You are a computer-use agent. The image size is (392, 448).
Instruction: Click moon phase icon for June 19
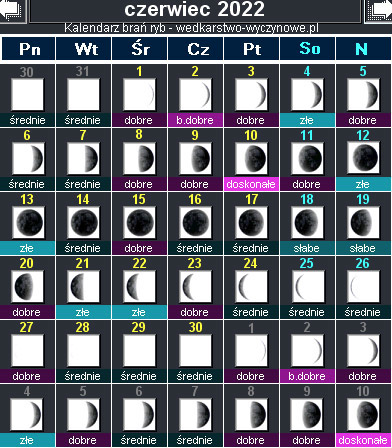pyautogui.click(x=363, y=223)
